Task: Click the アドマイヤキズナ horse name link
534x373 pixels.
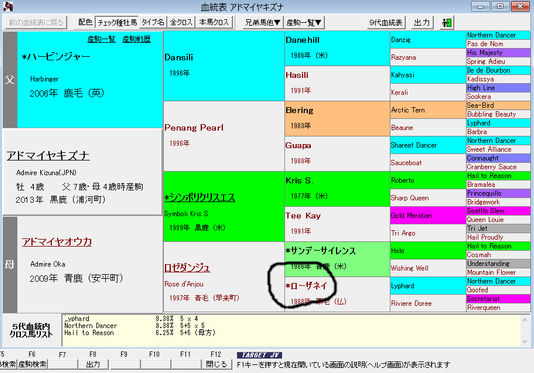Action: (48, 155)
